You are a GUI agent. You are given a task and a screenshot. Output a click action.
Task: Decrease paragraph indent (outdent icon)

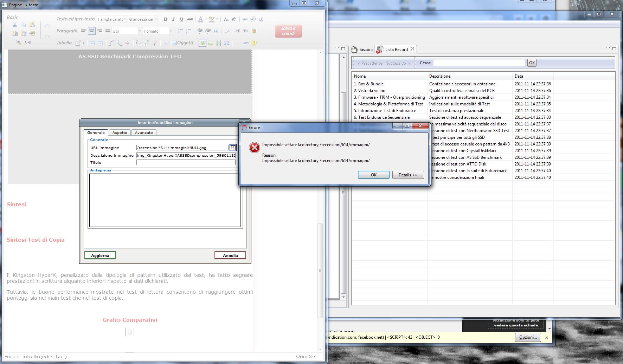pyautogui.click(x=200, y=31)
